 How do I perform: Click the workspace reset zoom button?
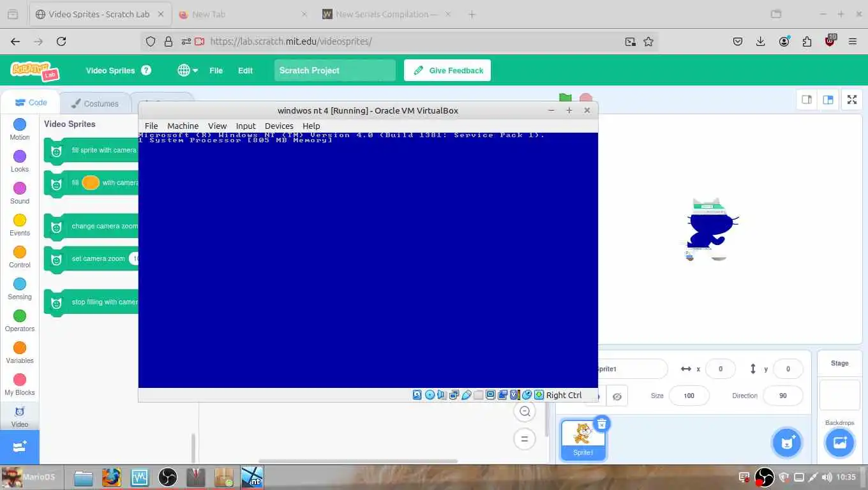(x=525, y=439)
